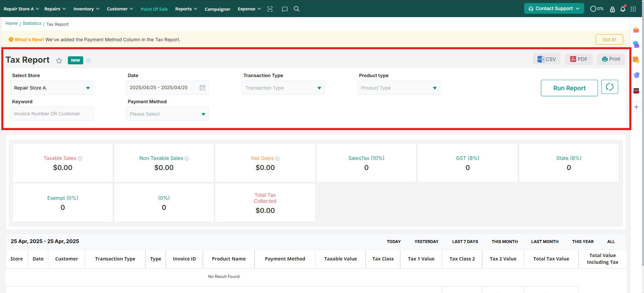644x293 pixels.
Task: Open the Product Type dropdown
Action: coord(399,88)
